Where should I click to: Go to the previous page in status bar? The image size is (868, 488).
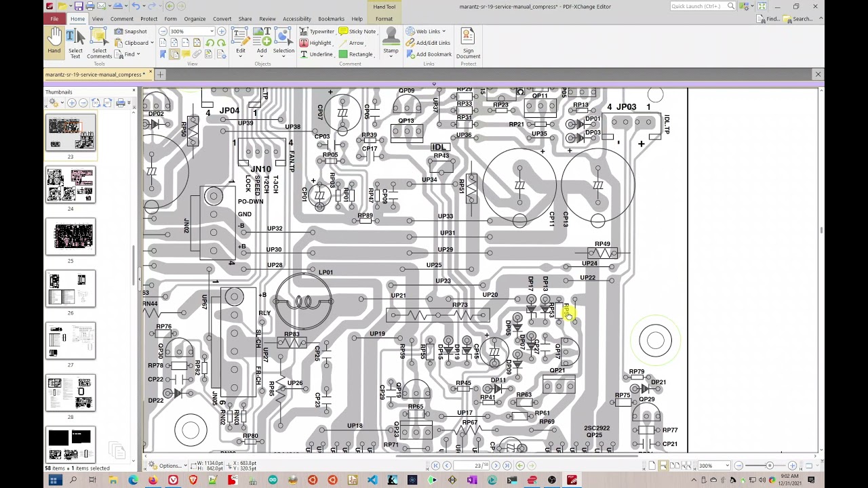(447, 466)
